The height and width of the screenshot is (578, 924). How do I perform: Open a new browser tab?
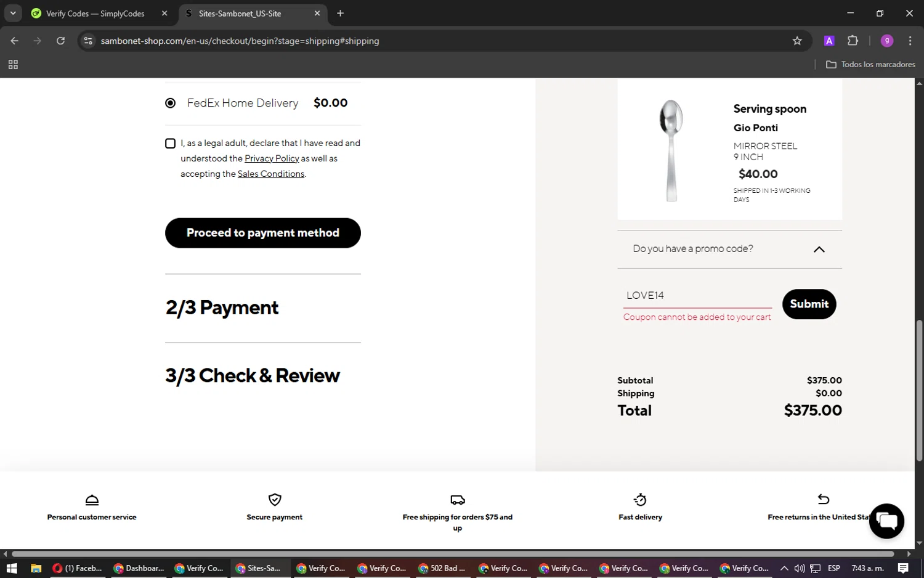coord(340,14)
